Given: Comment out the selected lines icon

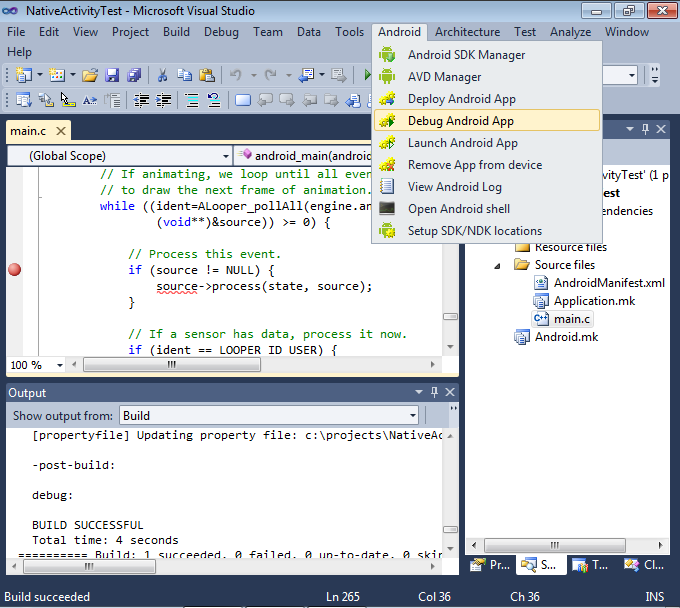Looking at the screenshot, I should coord(192,100).
